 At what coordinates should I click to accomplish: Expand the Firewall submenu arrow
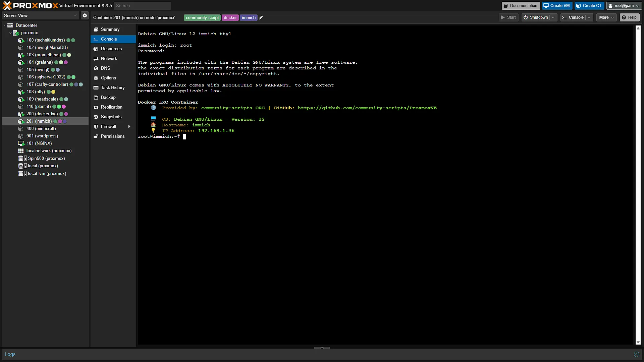pos(129,127)
